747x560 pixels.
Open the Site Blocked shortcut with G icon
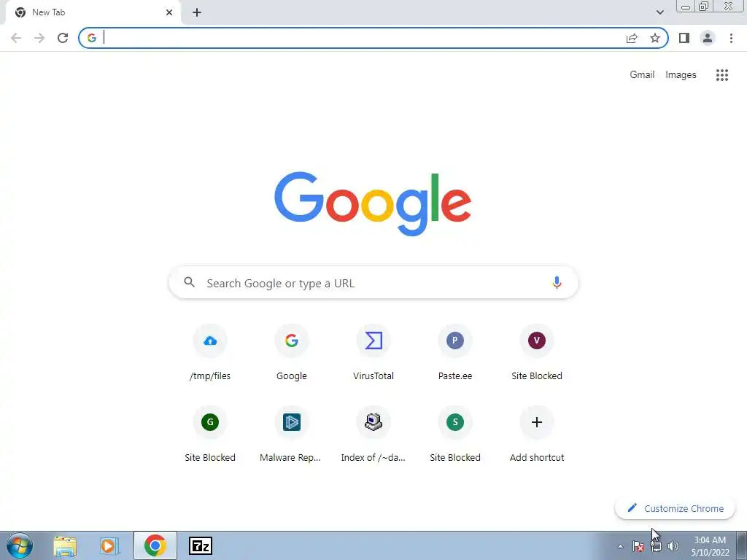click(x=210, y=435)
